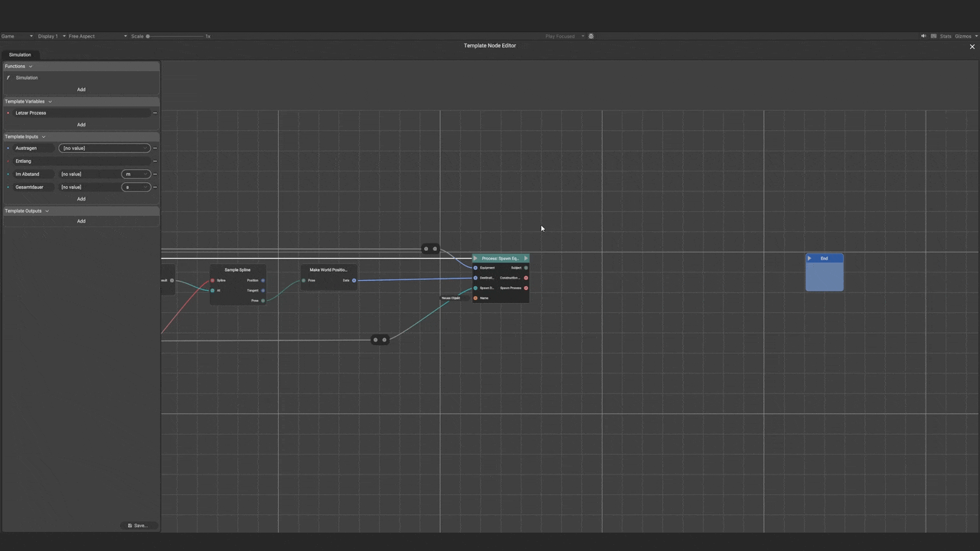
Task: Click the Equipment input port
Action: (x=475, y=268)
